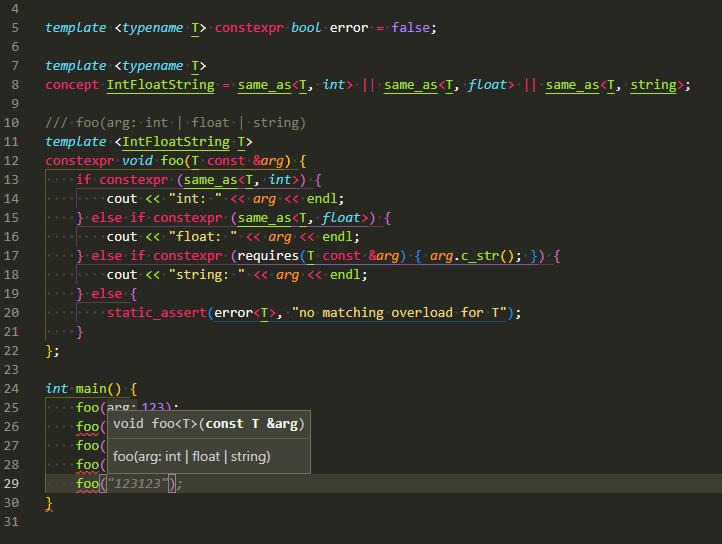Click tooltip description foo(arg: int | float | string)
The width and height of the screenshot is (722, 544).
pyautogui.click(x=191, y=457)
